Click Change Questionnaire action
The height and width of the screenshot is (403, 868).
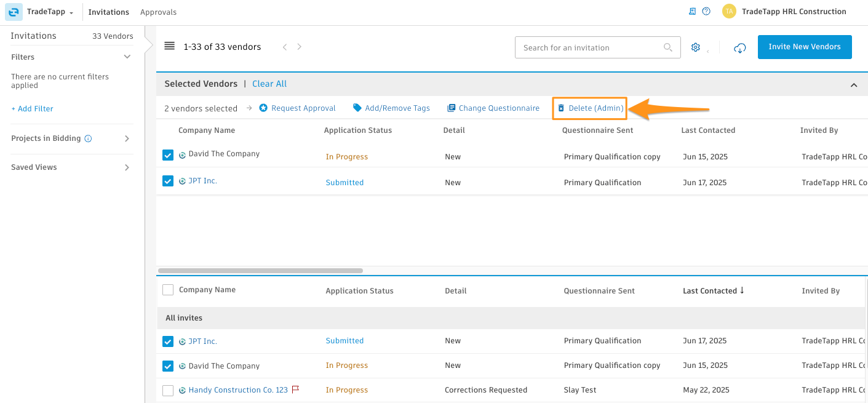493,108
